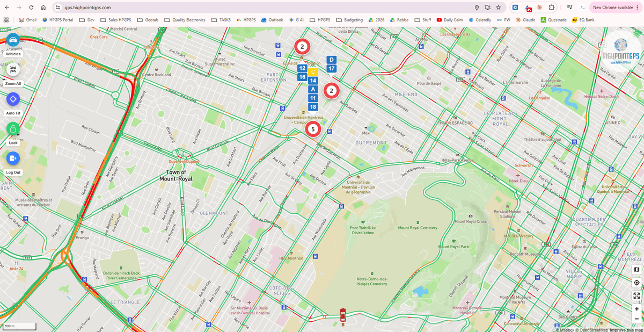Open the 2026 bookmark

point(377,20)
